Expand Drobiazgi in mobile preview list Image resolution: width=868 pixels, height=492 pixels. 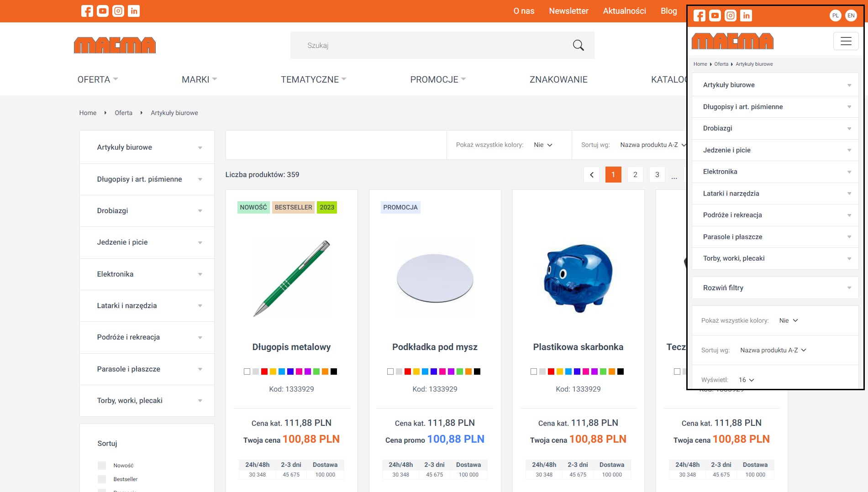(775, 128)
